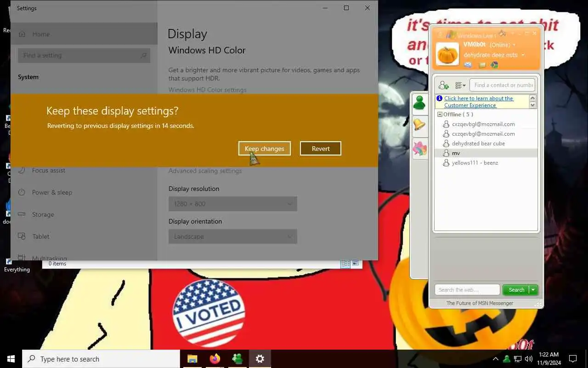Open the Customer Experience link in Messenger
The image size is (588, 368).
tap(479, 102)
